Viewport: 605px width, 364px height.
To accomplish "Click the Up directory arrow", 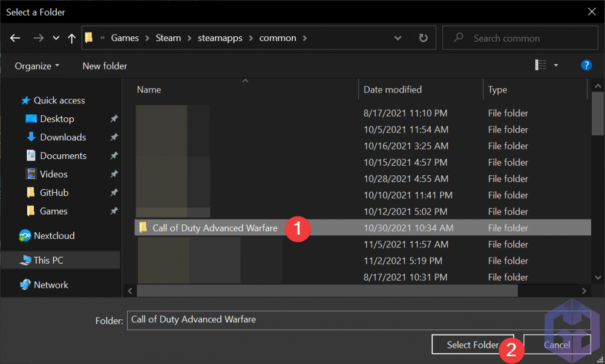I will [x=72, y=38].
